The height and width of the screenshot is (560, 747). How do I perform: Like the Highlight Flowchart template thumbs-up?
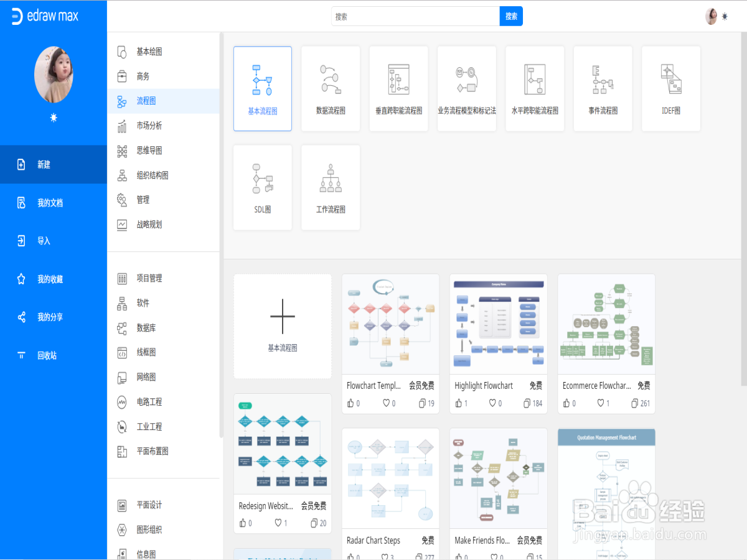point(459,403)
